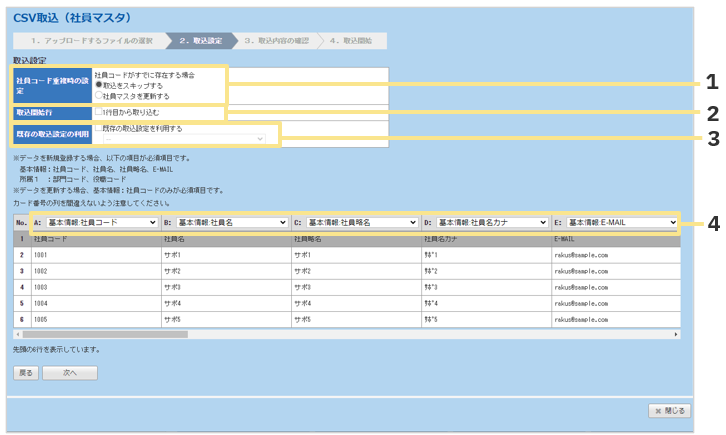
Task: Close the dialog with 閉じる button
Action: tap(669, 410)
